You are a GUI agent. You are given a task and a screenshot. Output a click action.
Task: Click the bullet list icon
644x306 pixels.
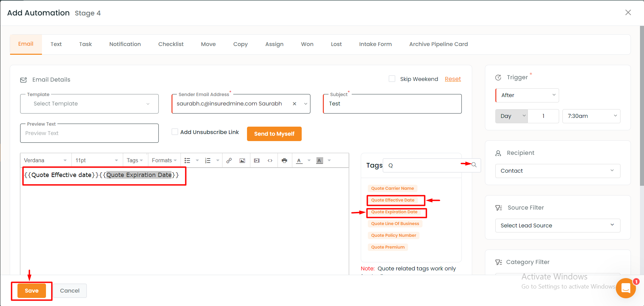tap(187, 161)
